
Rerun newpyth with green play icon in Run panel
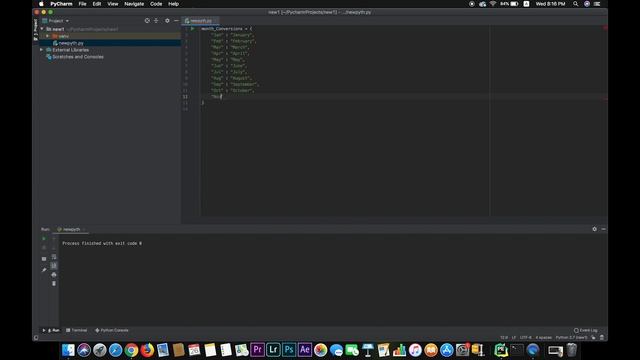tap(44, 239)
